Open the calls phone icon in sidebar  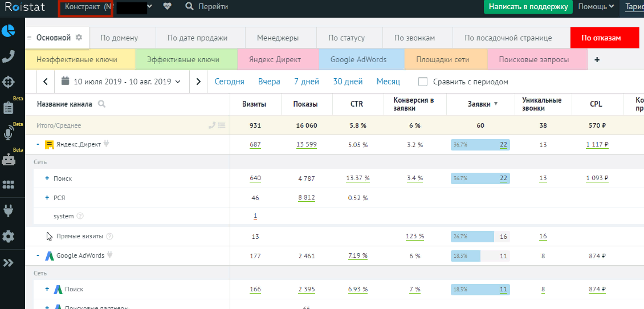[9, 56]
